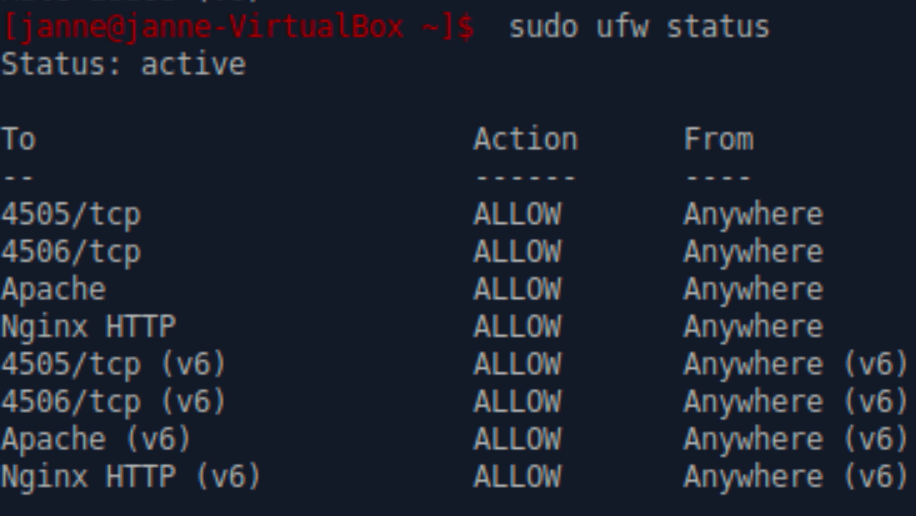The image size is (916, 516).
Task: Click 'Anywhere (v6)' in the 4506/tcp (v6) row
Action: 795,402
